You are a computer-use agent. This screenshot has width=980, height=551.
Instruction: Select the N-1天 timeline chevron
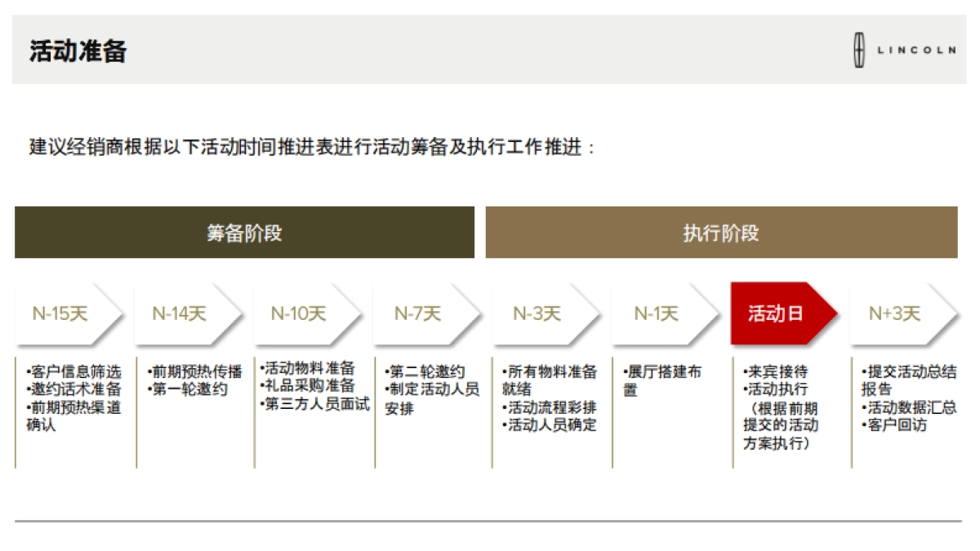coord(652,313)
